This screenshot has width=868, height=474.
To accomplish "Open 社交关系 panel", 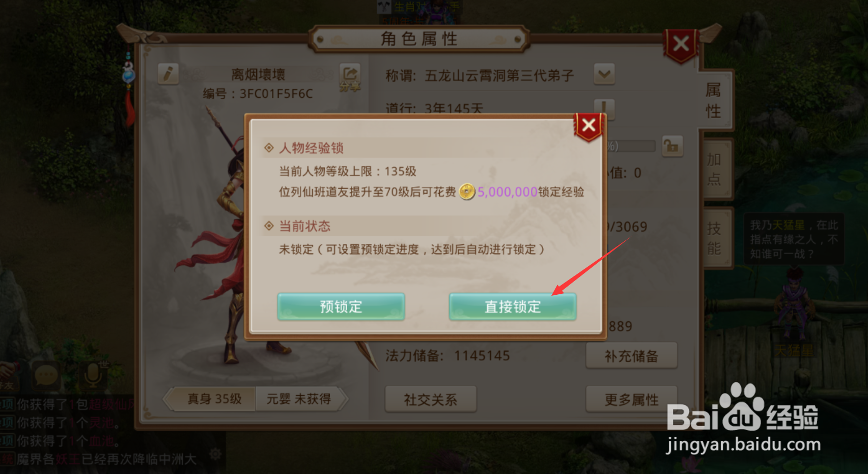I will [x=431, y=399].
